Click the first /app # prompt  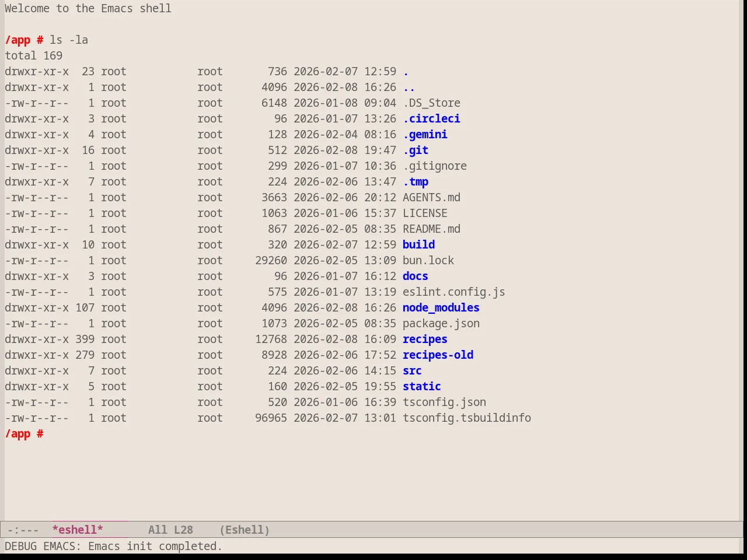point(24,40)
